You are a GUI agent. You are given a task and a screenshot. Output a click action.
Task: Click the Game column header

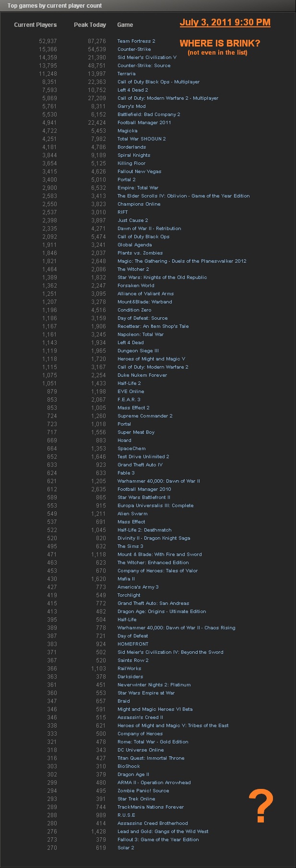[x=125, y=25]
